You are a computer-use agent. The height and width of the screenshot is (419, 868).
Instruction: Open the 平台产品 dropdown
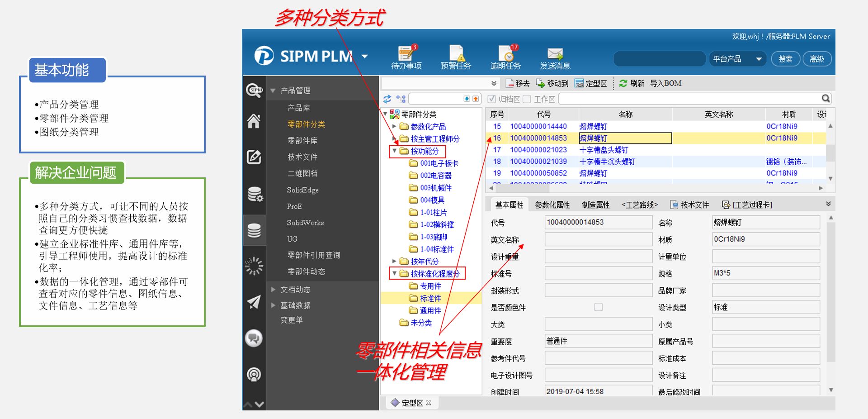tap(759, 59)
